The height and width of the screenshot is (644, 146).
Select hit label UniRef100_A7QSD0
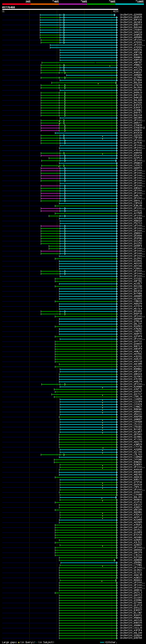click(131, 48)
